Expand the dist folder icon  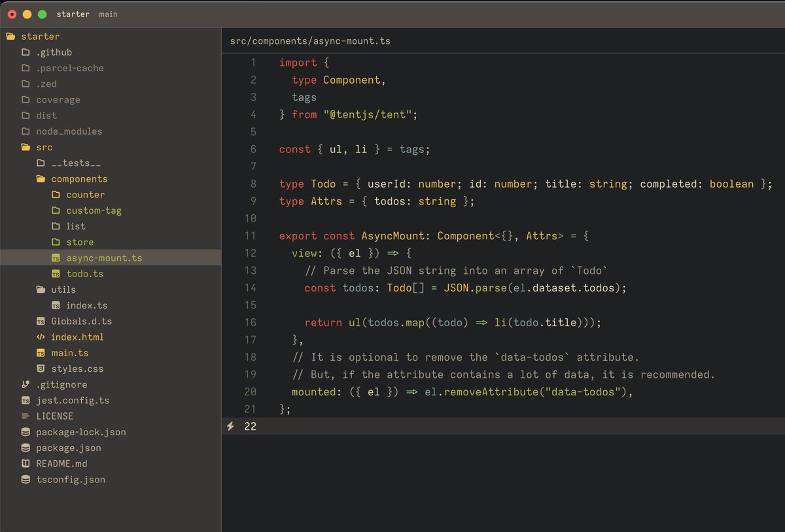[x=26, y=116]
